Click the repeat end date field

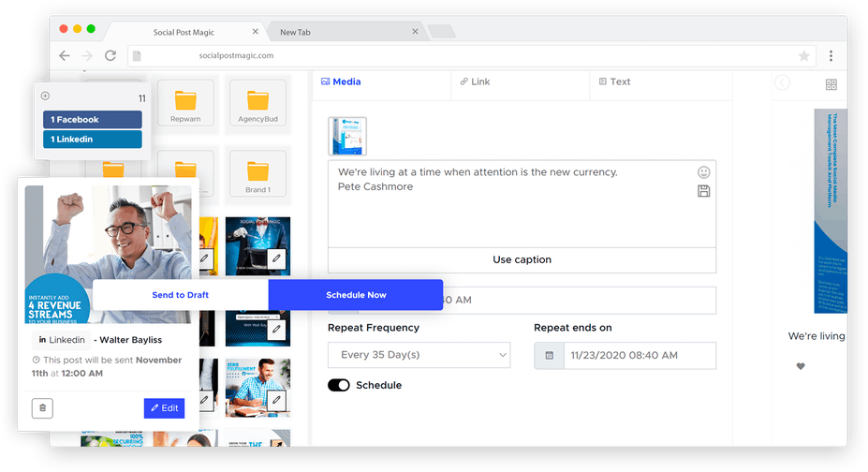pyautogui.click(x=640, y=355)
